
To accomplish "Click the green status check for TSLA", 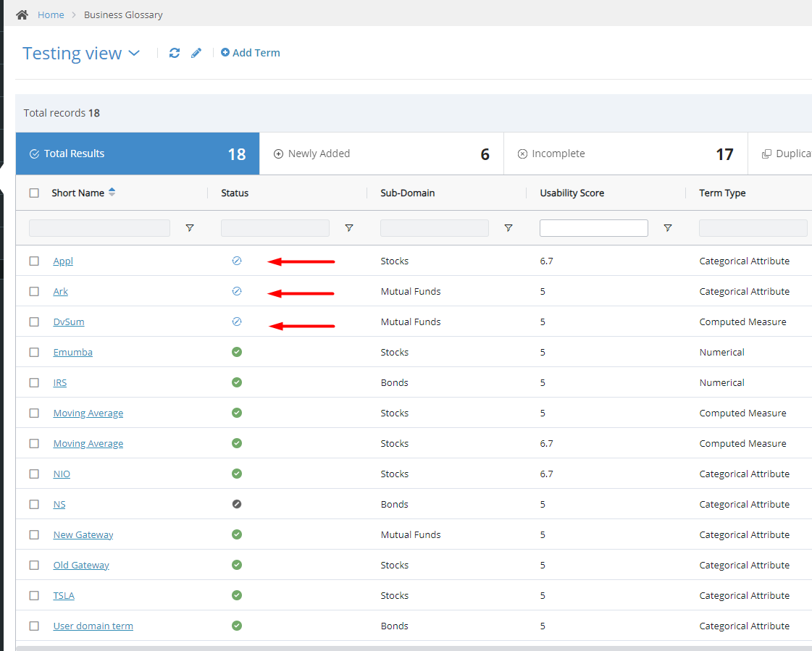I will 237,595.
